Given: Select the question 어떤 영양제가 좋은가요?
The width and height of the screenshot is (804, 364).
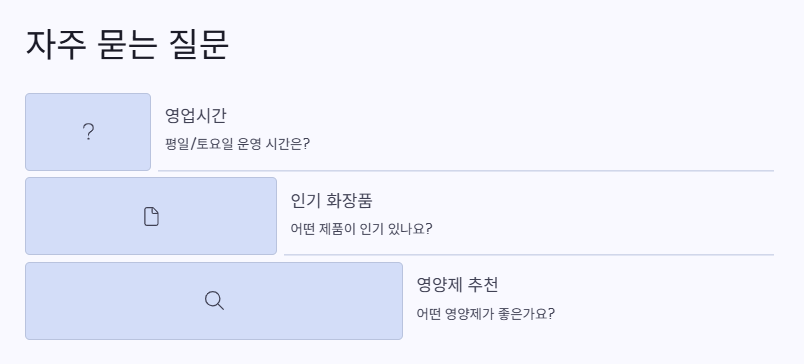Looking at the screenshot, I should (x=486, y=313).
